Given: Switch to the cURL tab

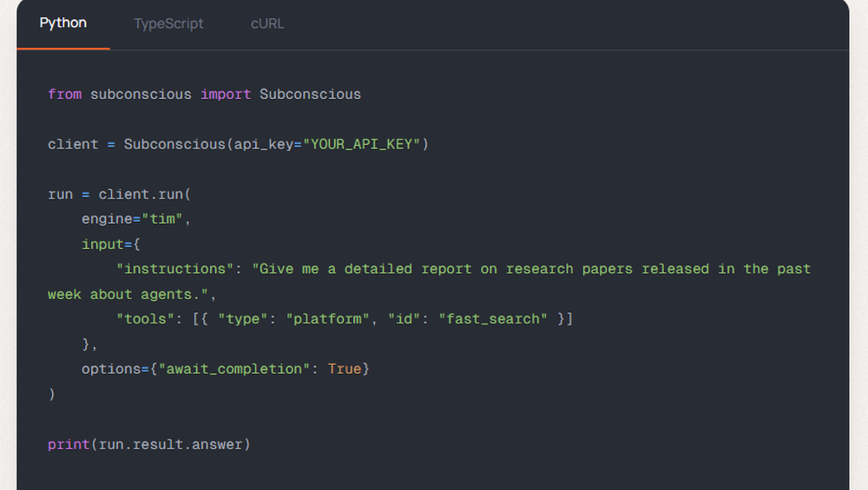Looking at the screenshot, I should point(267,23).
